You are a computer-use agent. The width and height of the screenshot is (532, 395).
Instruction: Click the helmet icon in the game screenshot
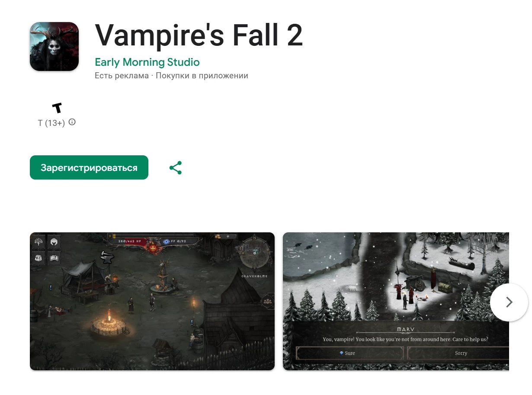[x=54, y=242]
